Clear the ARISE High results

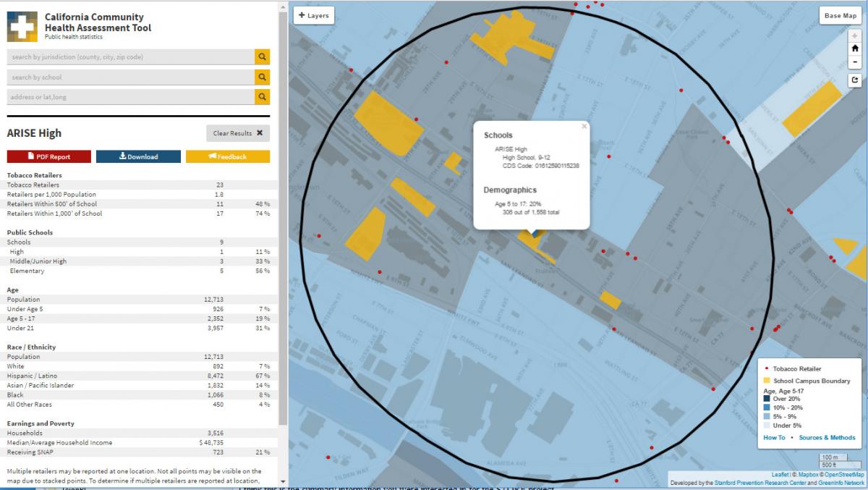pos(238,133)
